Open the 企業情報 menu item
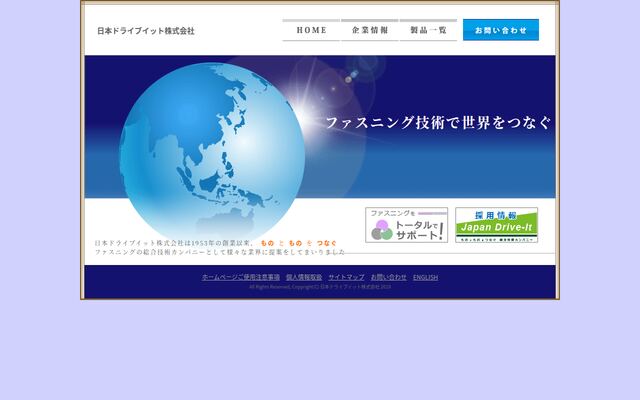Image resolution: width=640 pixels, height=400 pixels. (370, 30)
